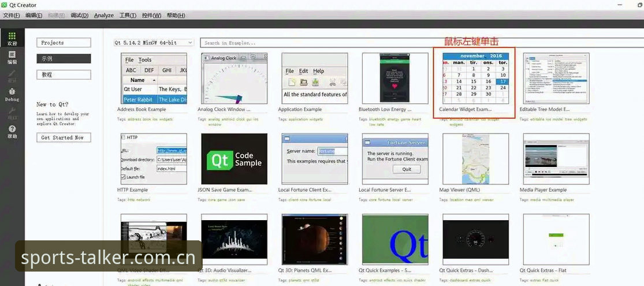The width and height of the screenshot is (644, 286).
Task: Switch to the 教程 (Tutorials) page
Action: pos(64,75)
